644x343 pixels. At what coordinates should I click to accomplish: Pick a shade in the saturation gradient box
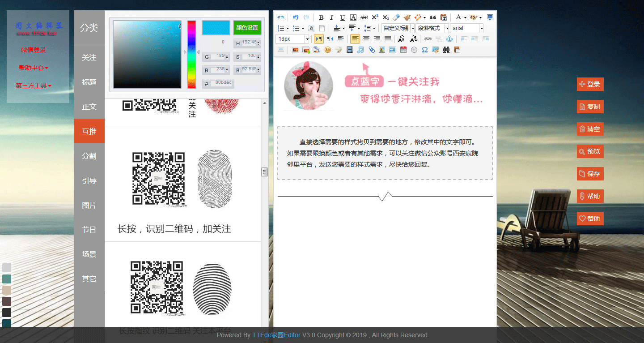point(147,55)
